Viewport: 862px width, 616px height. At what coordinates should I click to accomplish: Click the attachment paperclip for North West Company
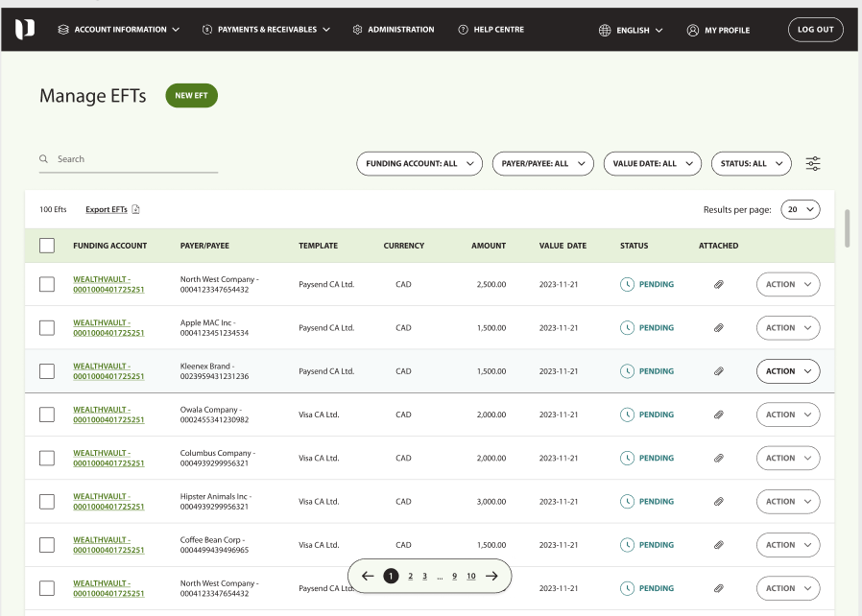point(718,284)
